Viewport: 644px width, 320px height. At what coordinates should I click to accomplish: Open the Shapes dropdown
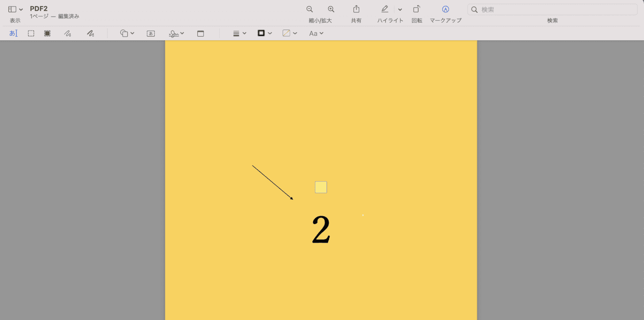(127, 33)
